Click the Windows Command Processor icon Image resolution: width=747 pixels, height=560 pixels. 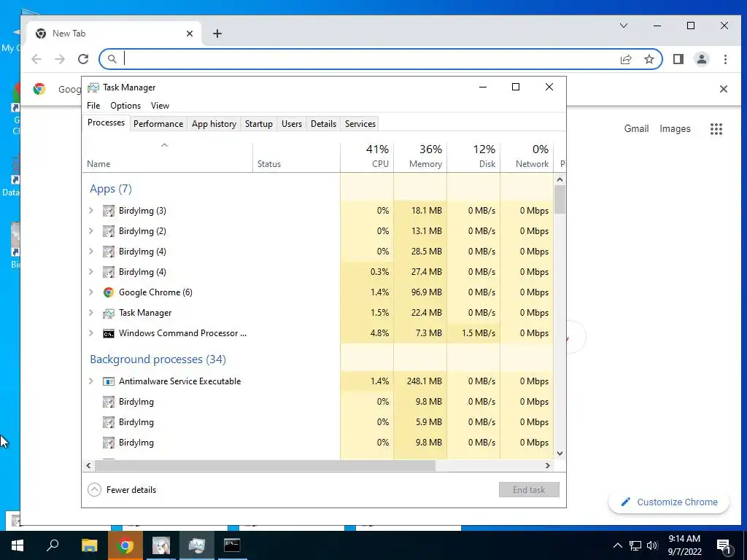(x=109, y=333)
